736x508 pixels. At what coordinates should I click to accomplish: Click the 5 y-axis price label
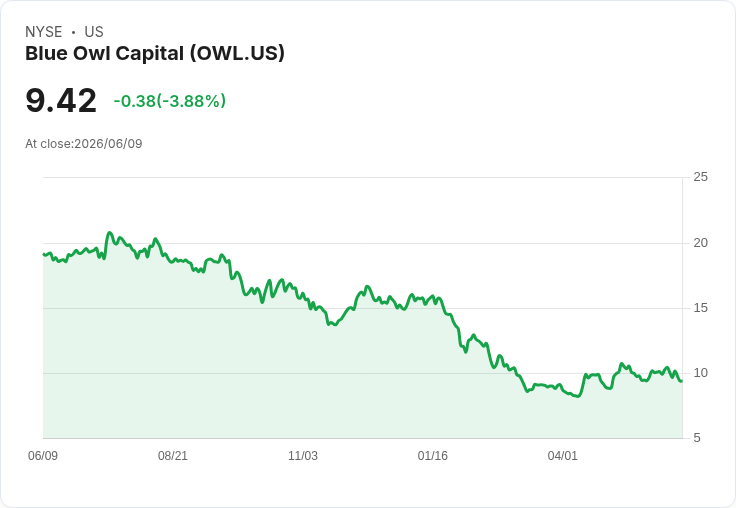pos(697,438)
